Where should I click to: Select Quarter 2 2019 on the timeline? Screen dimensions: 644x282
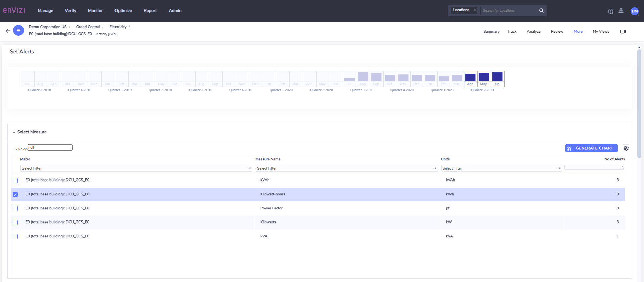[160, 90]
